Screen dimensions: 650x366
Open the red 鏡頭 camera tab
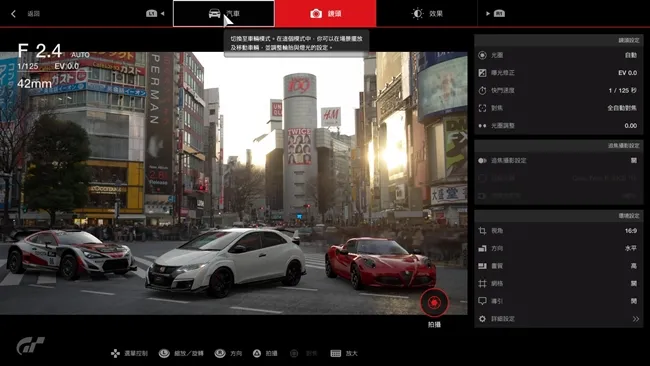[x=325, y=14]
